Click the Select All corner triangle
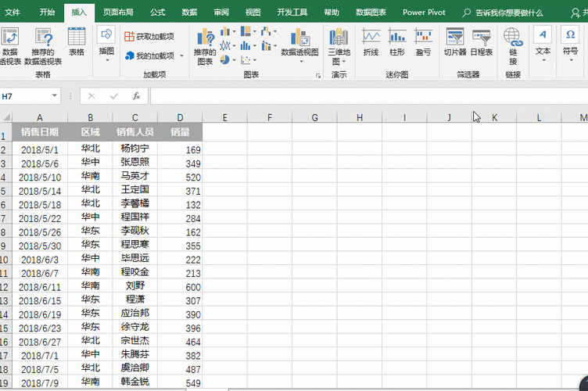This screenshot has height=391, width=588. click(x=6, y=117)
